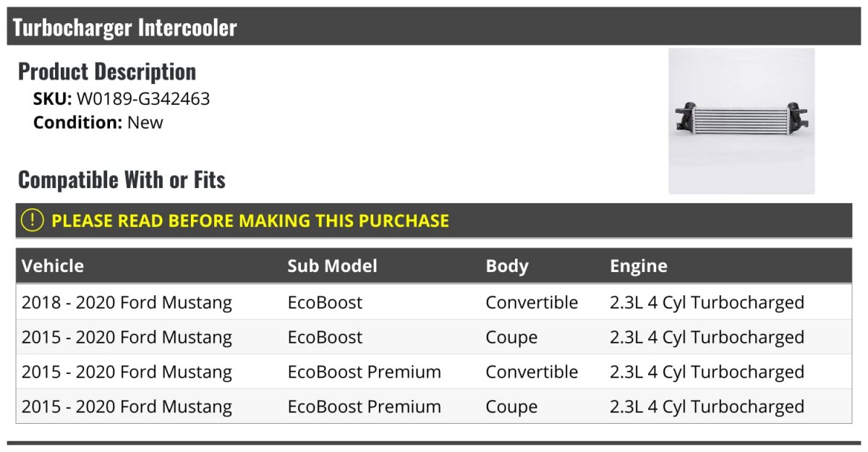Click the Turbocharger Intercooler title
Image resolution: width=868 pixels, height=452 pixels.
pyautogui.click(x=125, y=27)
